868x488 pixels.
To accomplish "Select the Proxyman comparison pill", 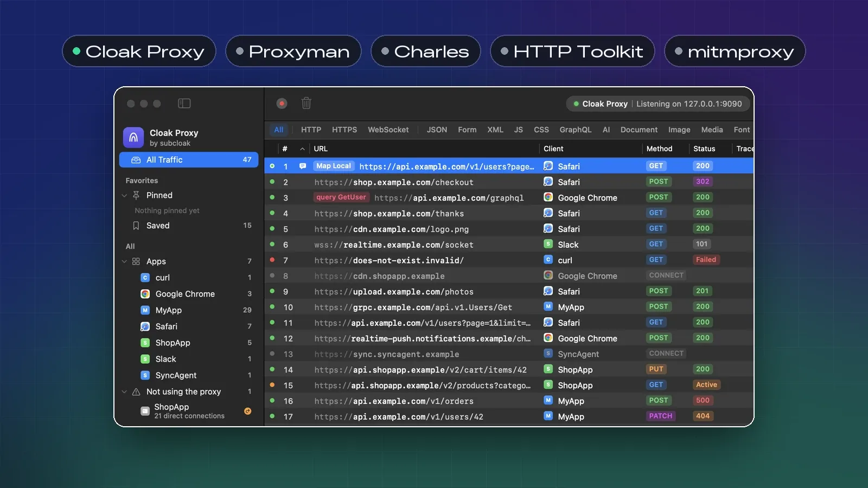I will tap(293, 51).
